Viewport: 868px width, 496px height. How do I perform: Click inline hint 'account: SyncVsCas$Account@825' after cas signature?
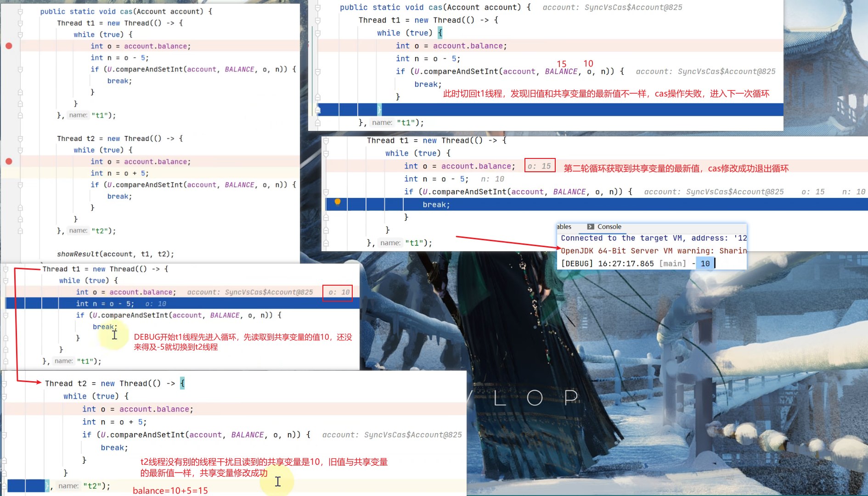point(612,7)
